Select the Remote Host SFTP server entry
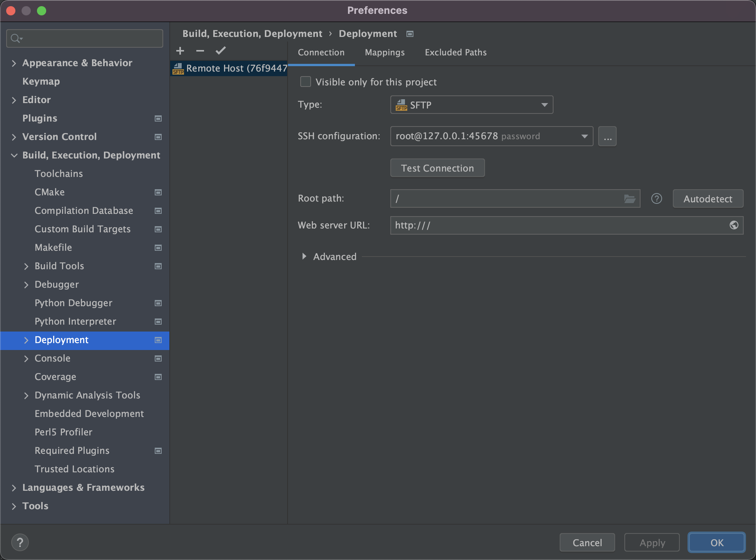Viewport: 756px width, 560px height. tap(229, 68)
